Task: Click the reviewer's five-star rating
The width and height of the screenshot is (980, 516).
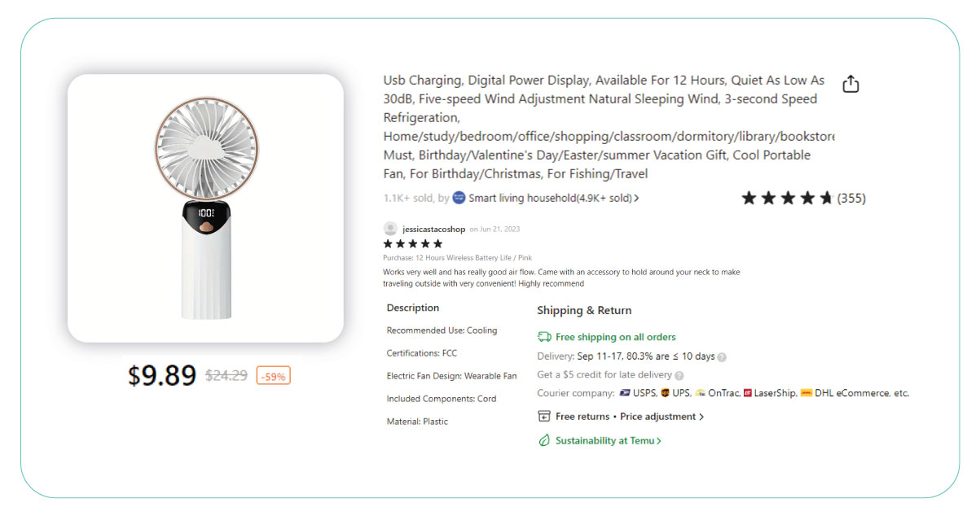Action: (x=413, y=244)
